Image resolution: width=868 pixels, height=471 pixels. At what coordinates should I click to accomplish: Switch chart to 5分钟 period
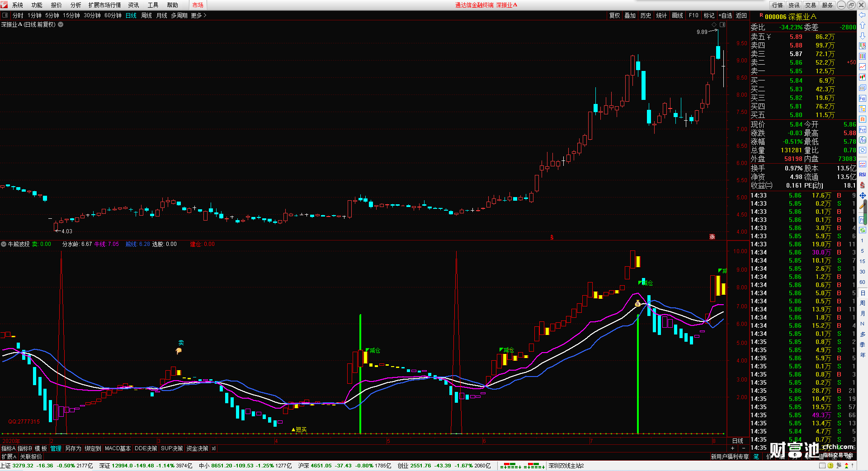tap(52, 15)
